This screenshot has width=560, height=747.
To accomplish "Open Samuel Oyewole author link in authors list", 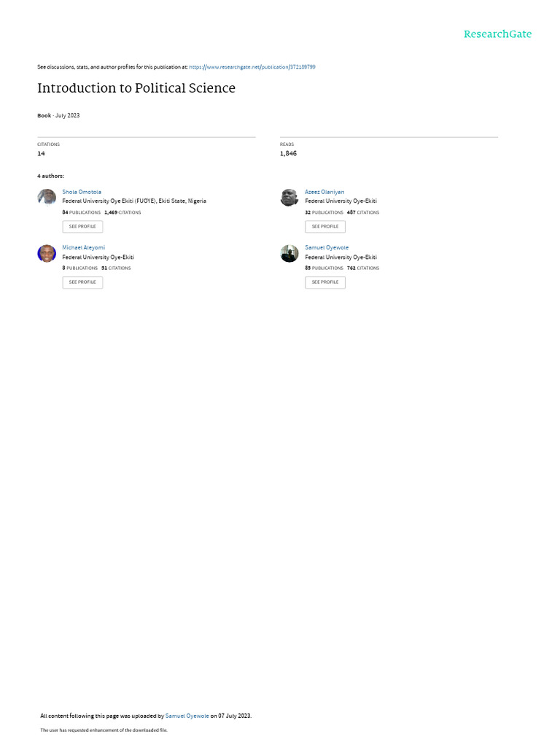I will (327, 248).
